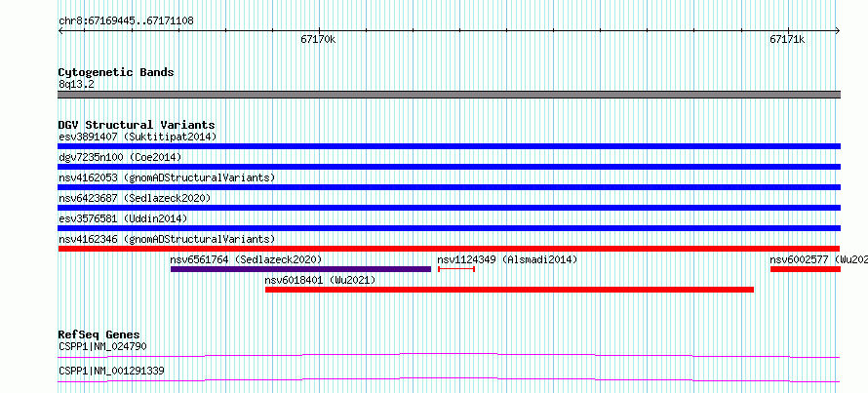This screenshot has height=393, width=868.
Task: Click the nsv6423687 (Sedlazeck2020) label
Action: 135,198
